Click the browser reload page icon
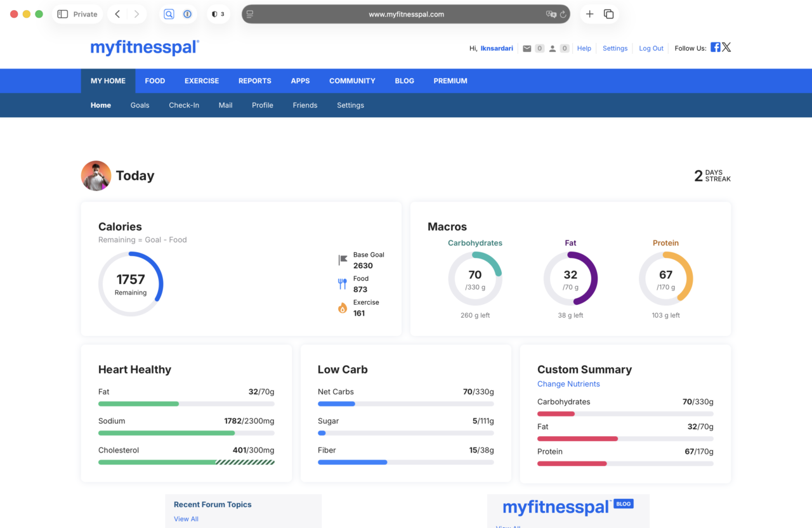 point(563,14)
